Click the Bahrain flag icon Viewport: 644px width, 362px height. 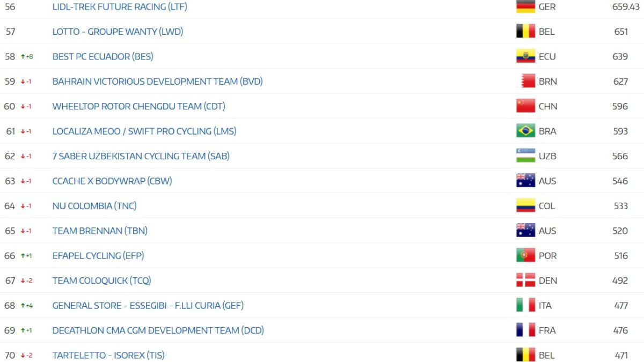tap(526, 81)
